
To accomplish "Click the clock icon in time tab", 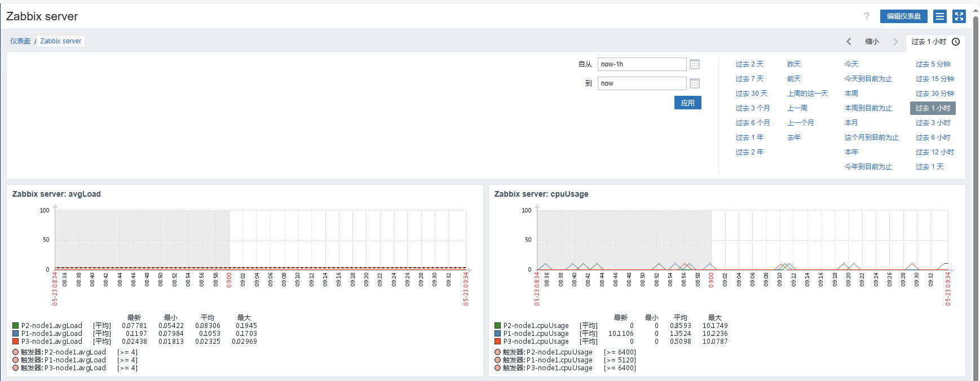I will [x=956, y=42].
